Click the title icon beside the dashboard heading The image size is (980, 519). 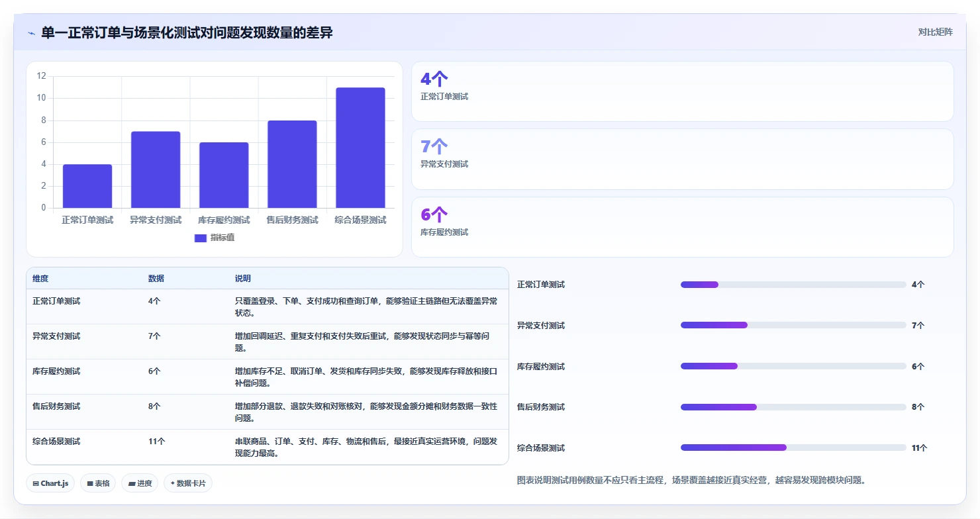(32, 33)
